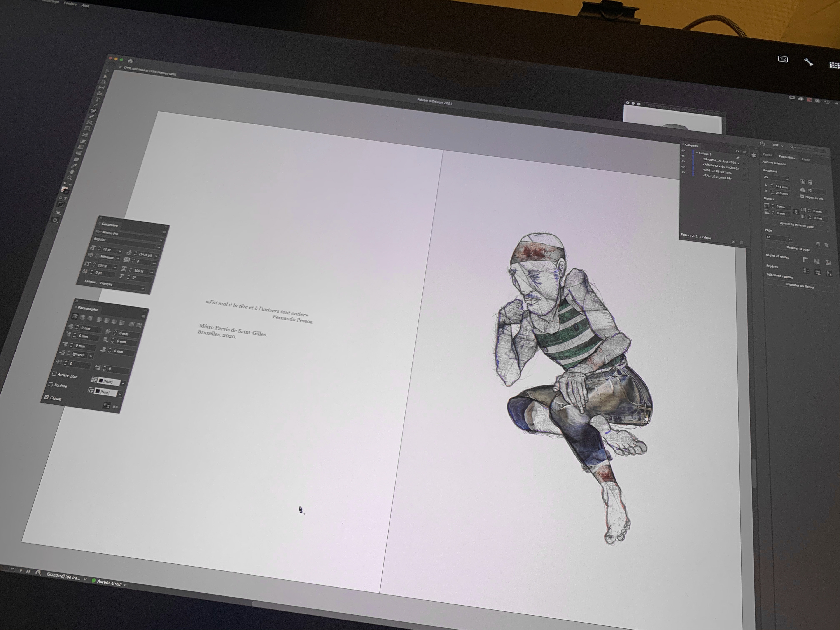Image resolution: width=840 pixels, height=630 pixels.
Task: Open the A5 document preset dropdown
Action: click(776, 178)
